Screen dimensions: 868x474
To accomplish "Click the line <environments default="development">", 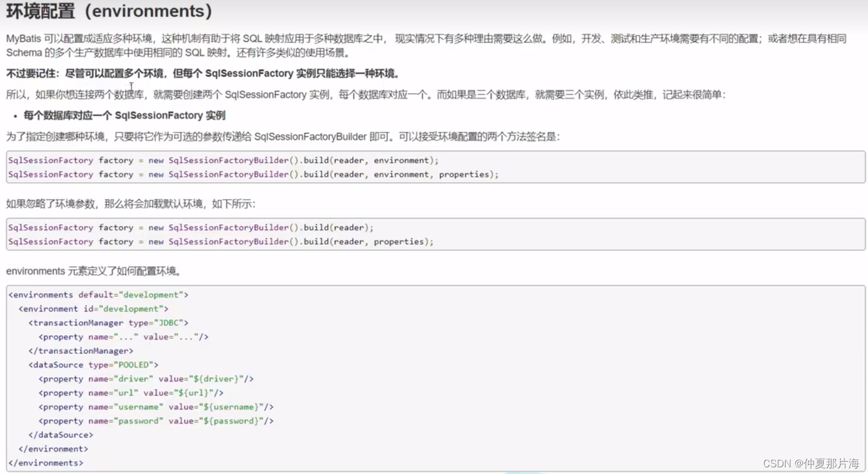I will tap(98, 295).
